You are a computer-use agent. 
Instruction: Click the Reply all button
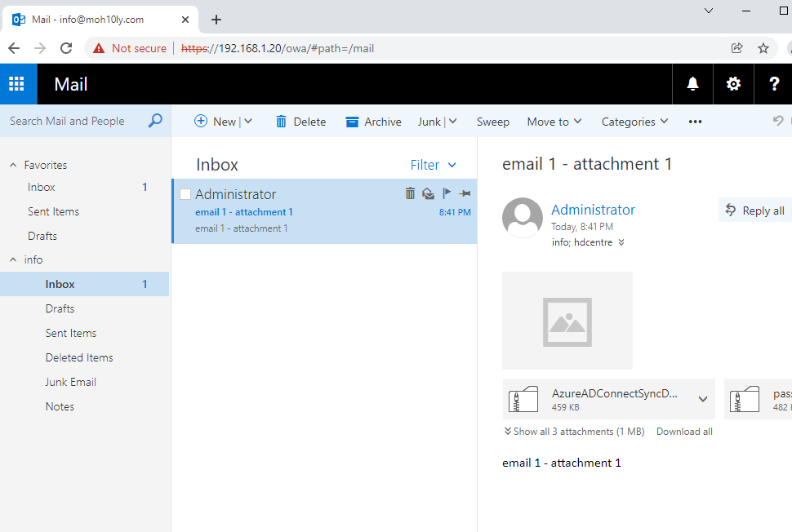click(x=755, y=211)
